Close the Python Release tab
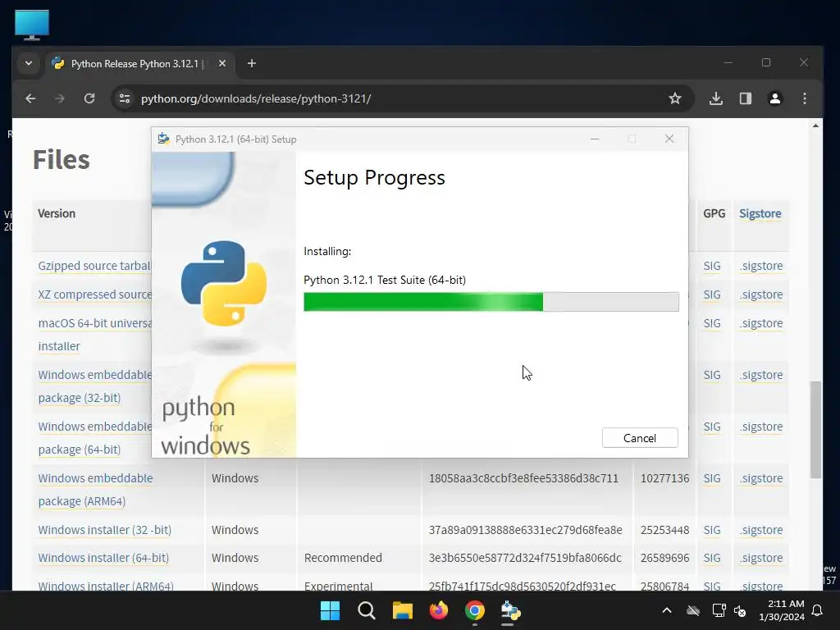The height and width of the screenshot is (630, 840). point(221,63)
